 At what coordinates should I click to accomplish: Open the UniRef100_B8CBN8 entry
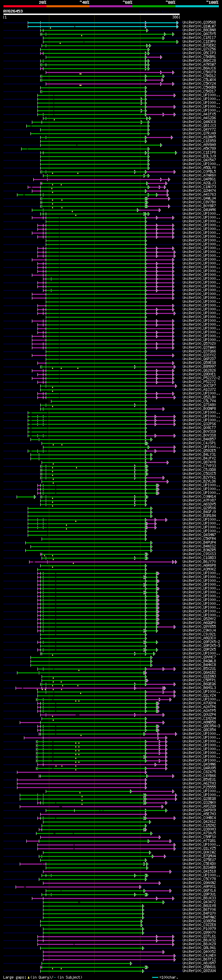coord(199,30)
